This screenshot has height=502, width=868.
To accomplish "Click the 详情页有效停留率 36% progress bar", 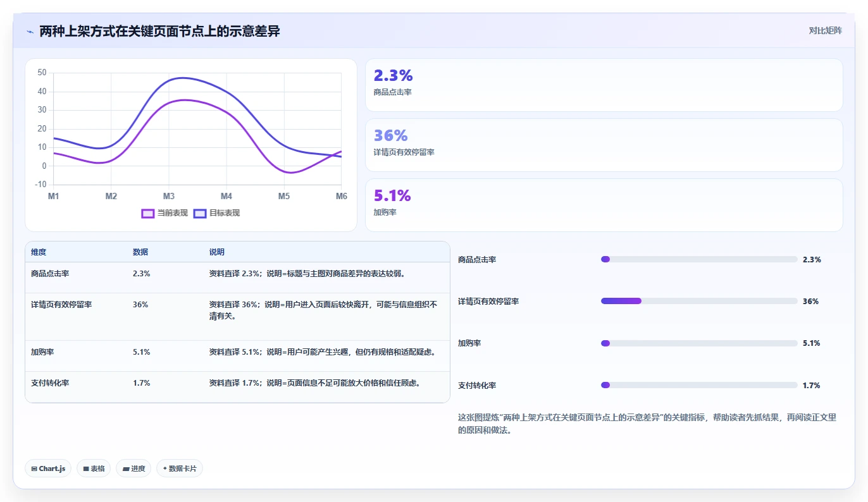I will (x=699, y=301).
